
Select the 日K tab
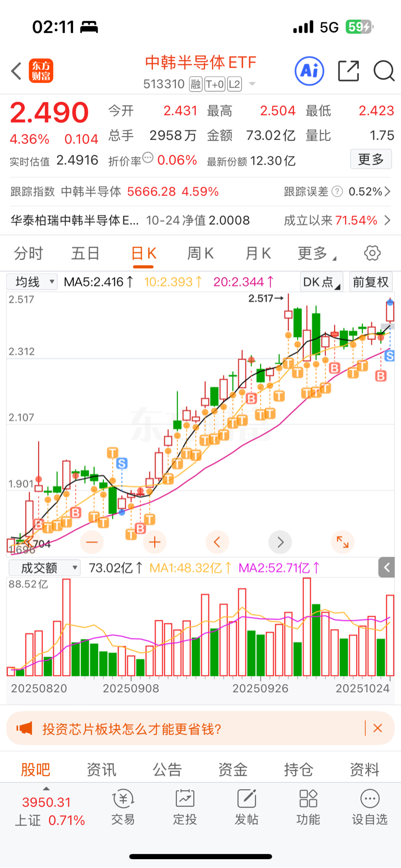point(144,254)
